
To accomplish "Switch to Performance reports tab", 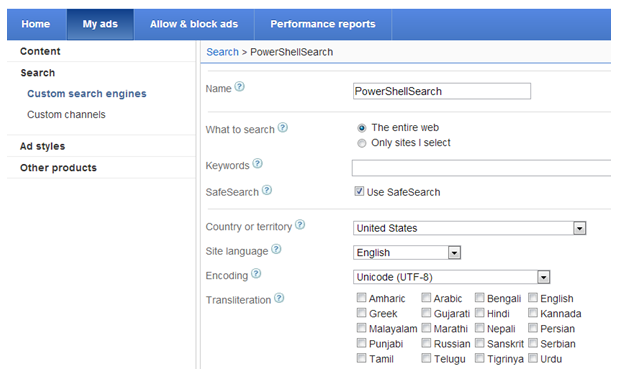I will pos(323,24).
